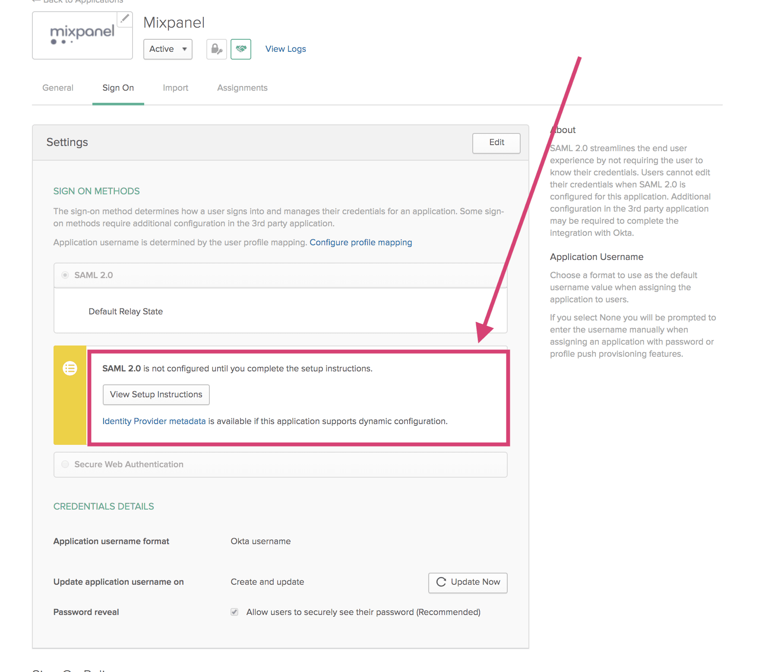
Task: Click the dropdown caret on Active button
Action: 184,49
